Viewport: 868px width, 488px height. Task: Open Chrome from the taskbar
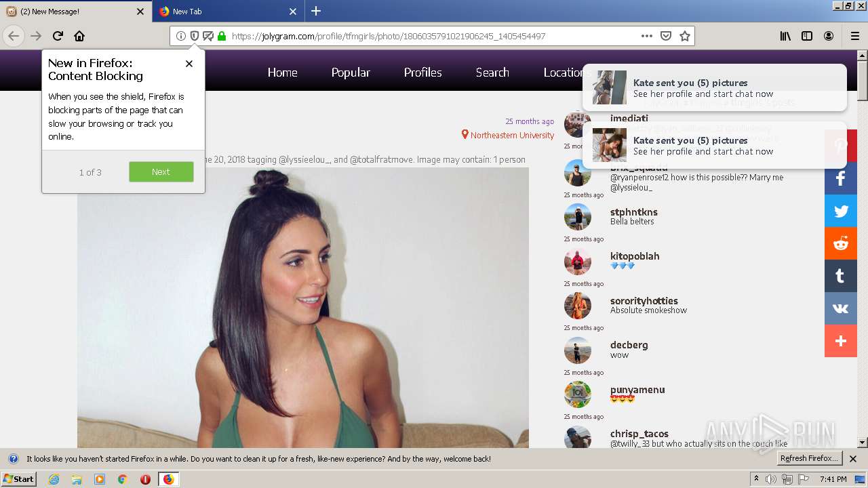[x=123, y=479]
